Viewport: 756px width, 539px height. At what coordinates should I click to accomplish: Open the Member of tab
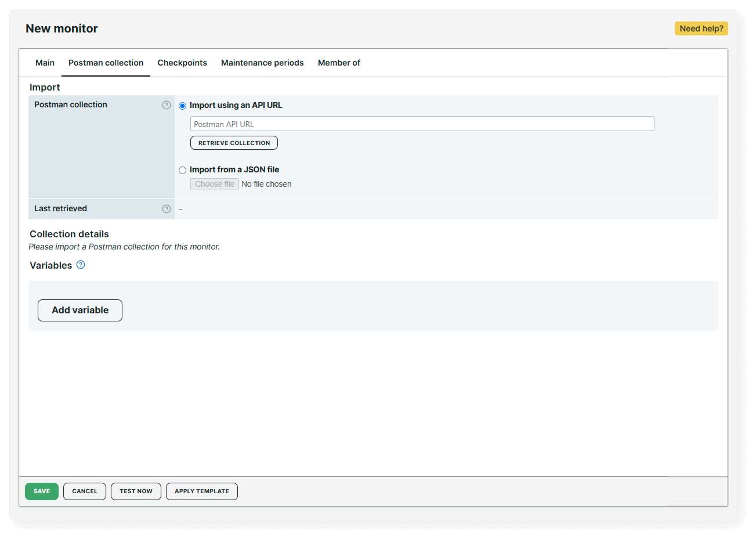pyautogui.click(x=339, y=62)
